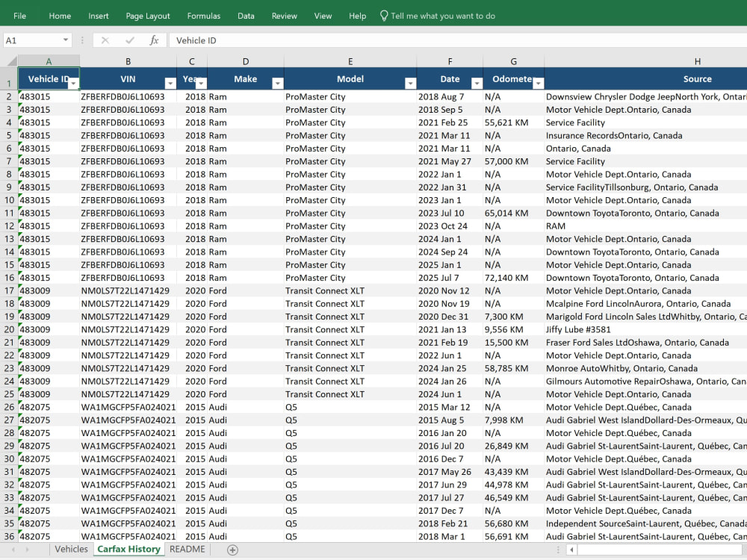Click cell with date 2017 May 26
747x560 pixels.
450,472
